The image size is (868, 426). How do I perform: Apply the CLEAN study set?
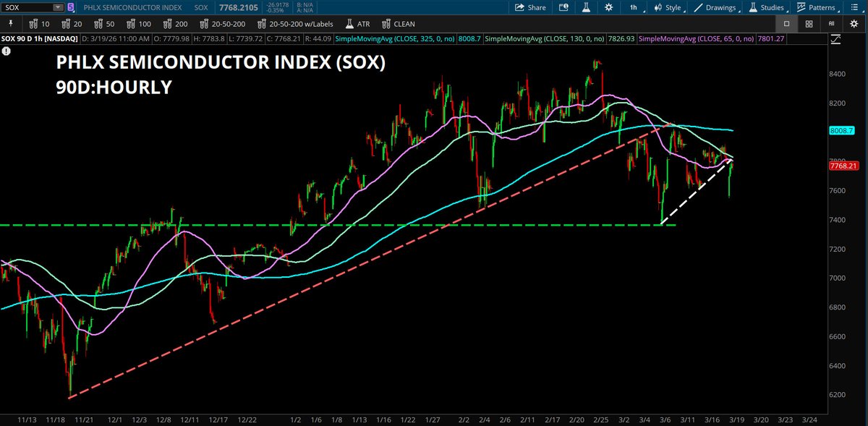pyautogui.click(x=397, y=24)
